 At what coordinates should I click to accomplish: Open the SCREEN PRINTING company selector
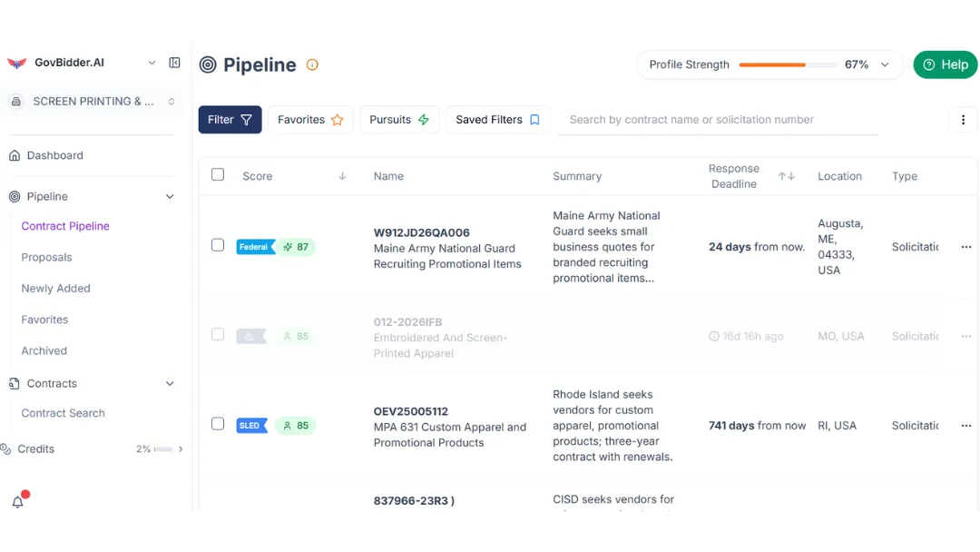[x=93, y=102]
